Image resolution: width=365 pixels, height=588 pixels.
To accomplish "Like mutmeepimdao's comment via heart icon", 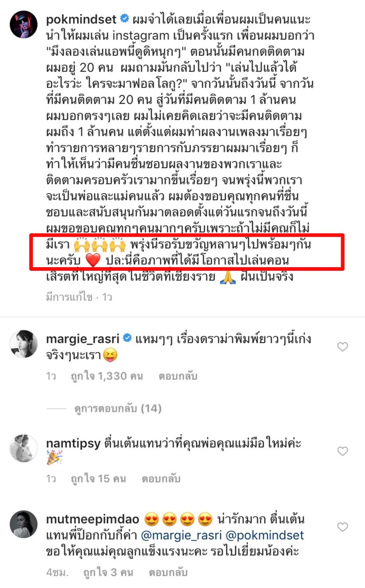I will click(x=342, y=527).
